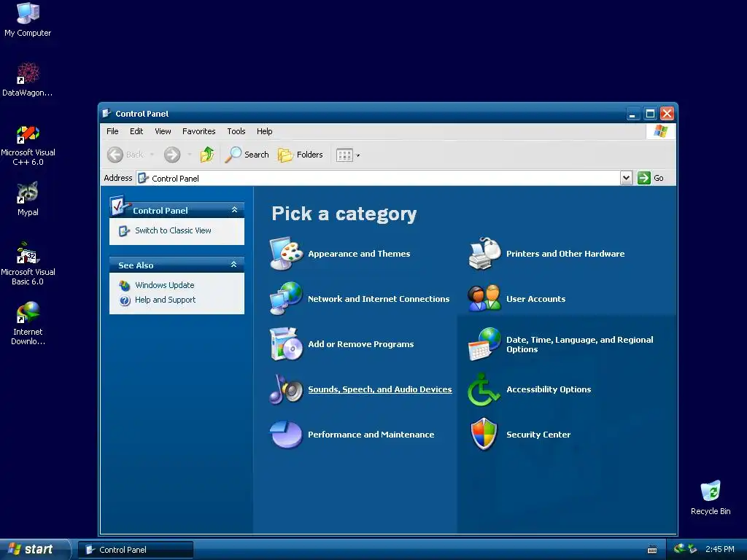Open the Accessibility Options wheelchair icon
Screen dimensions: 747x560
484,389
